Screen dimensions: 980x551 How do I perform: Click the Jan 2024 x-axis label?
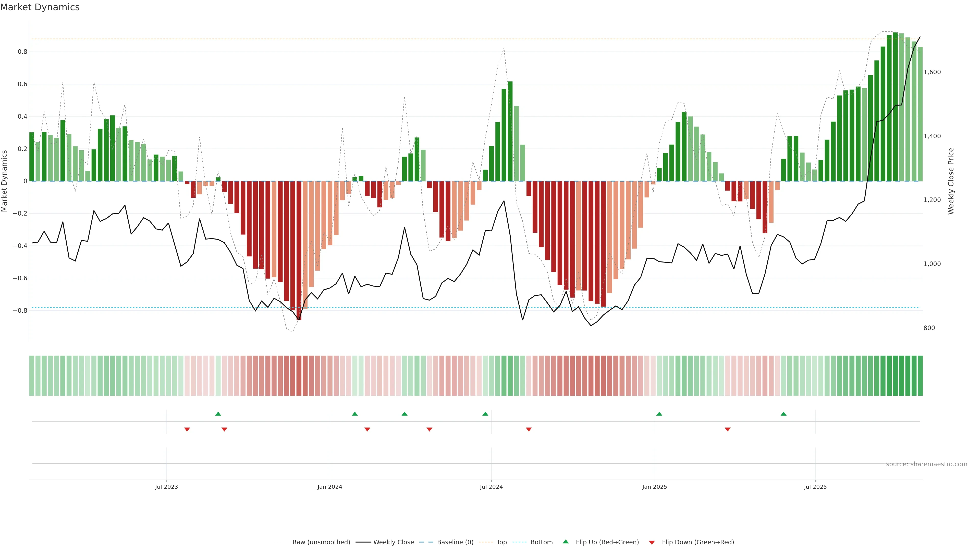pos(329,487)
